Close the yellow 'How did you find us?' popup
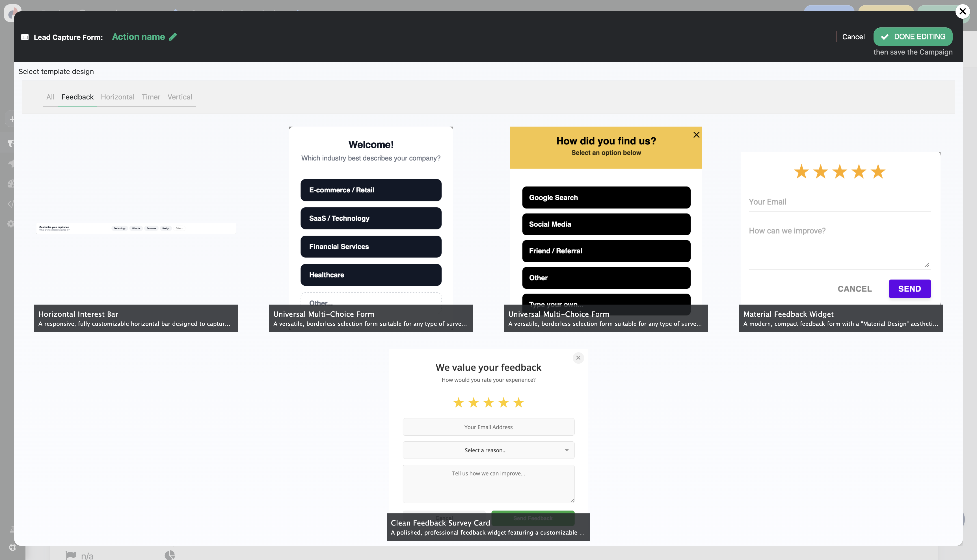977x560 pixels. [696, 134]
